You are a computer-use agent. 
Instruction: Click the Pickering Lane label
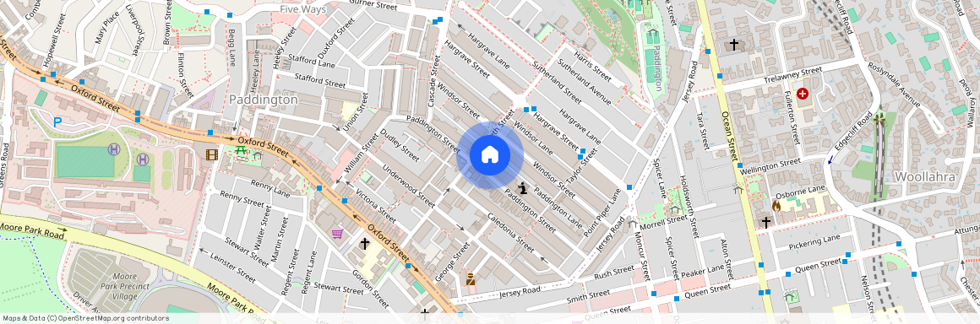click(814, 243)
